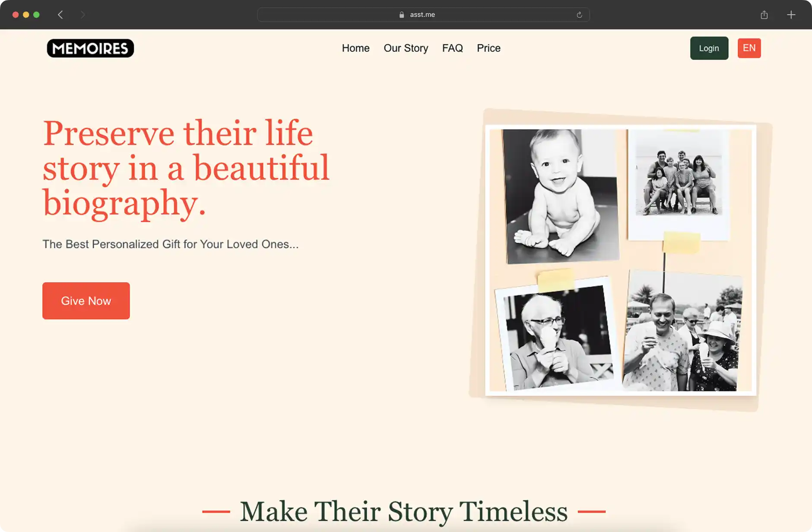Navigate back in the browser
Screen dimensions: 812x532
pyautogui.click(x=60, y=14)
